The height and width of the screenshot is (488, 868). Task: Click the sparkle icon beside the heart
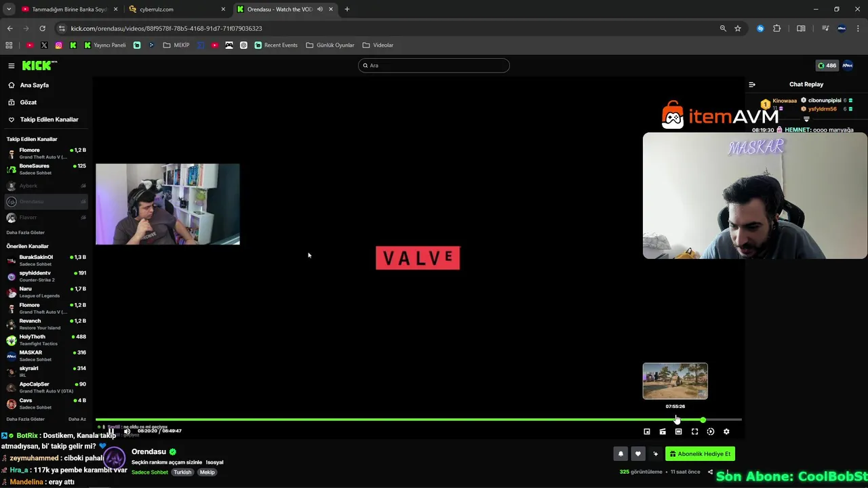pos(655,454)
